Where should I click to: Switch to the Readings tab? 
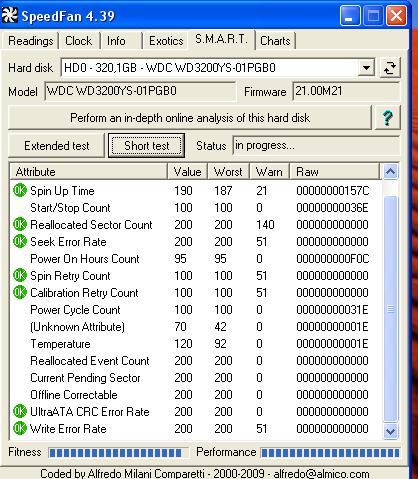click(30, 41)
